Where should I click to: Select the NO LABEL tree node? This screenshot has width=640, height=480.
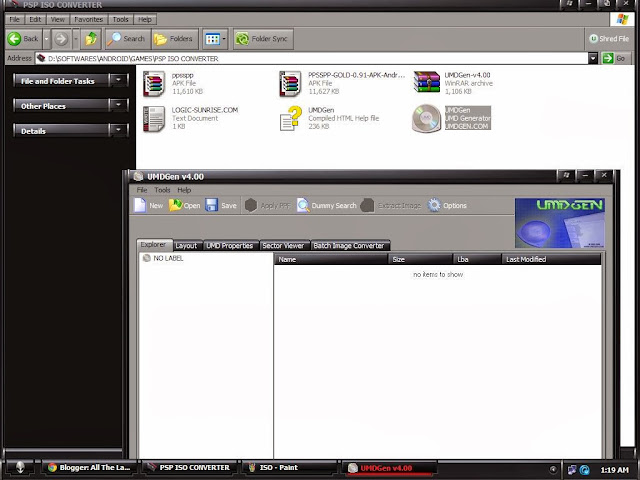[x=168, y=258]
